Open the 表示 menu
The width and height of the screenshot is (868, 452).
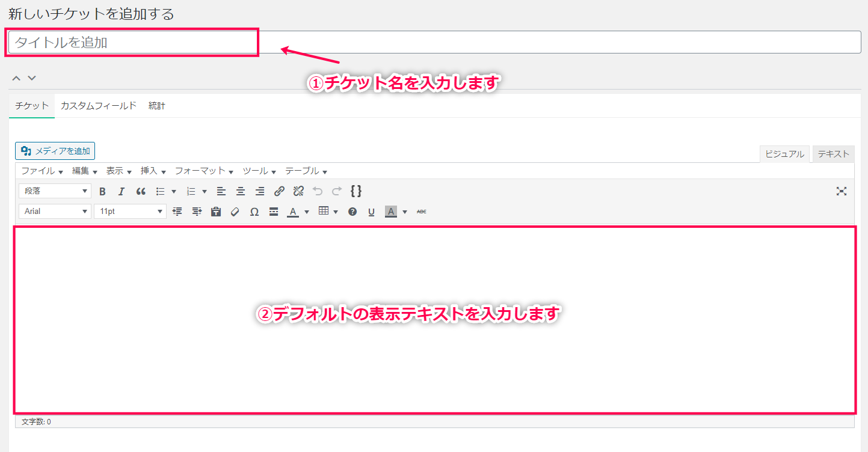[x=119, y=171]
